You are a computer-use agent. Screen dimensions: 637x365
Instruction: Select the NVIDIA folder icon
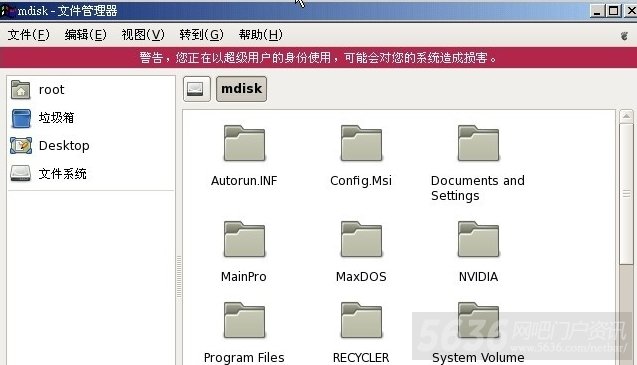(x=478, y=239)
